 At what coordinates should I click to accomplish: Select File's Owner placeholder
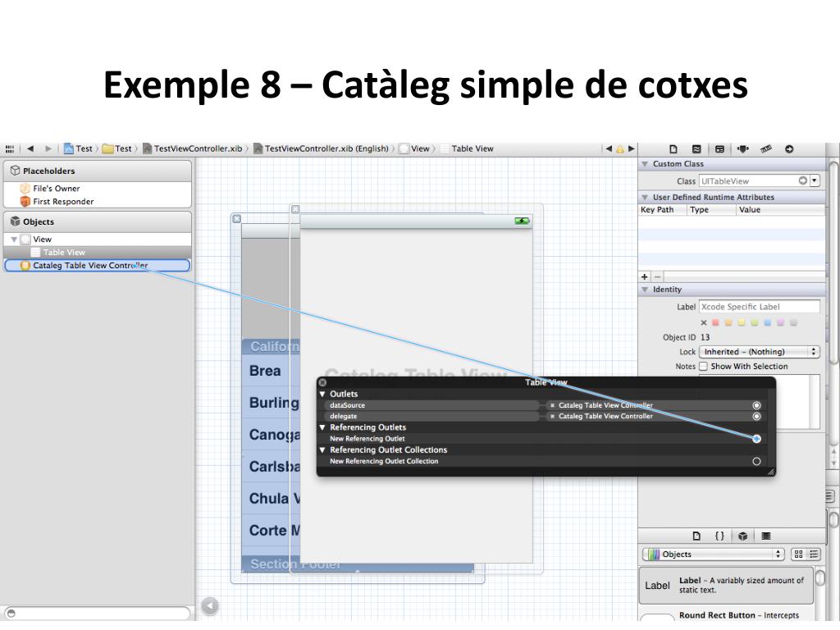pos(98,189)
